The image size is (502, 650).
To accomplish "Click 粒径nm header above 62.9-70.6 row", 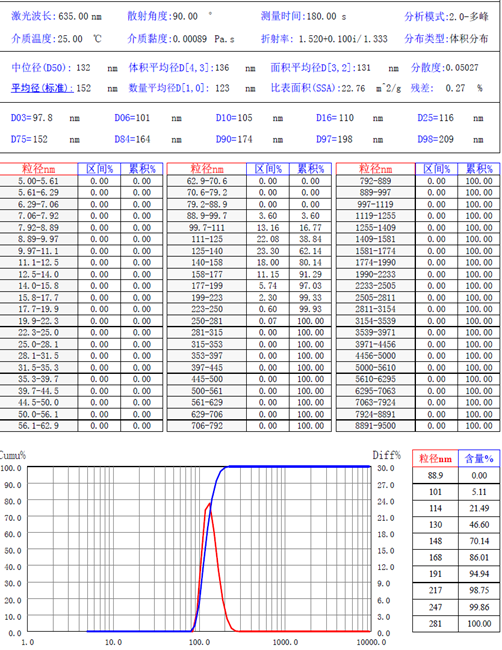I will pos(206,169).
